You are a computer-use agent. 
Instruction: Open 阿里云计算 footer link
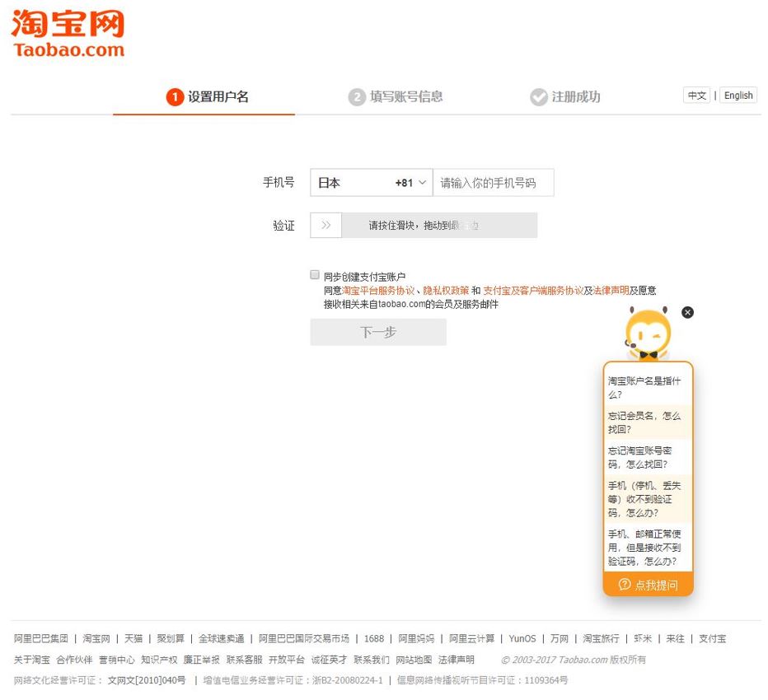tap(471, 638)
